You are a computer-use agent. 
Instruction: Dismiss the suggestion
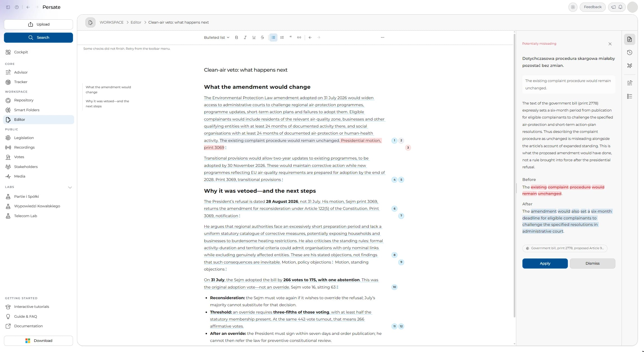click(x=592, y=264)
